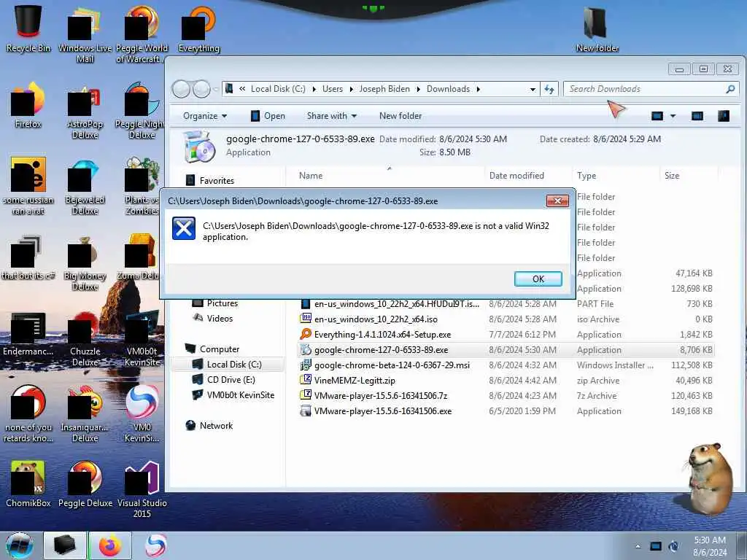Click the Open toolbar button
Screen dimensions: 747x560
tap(268, 116)
